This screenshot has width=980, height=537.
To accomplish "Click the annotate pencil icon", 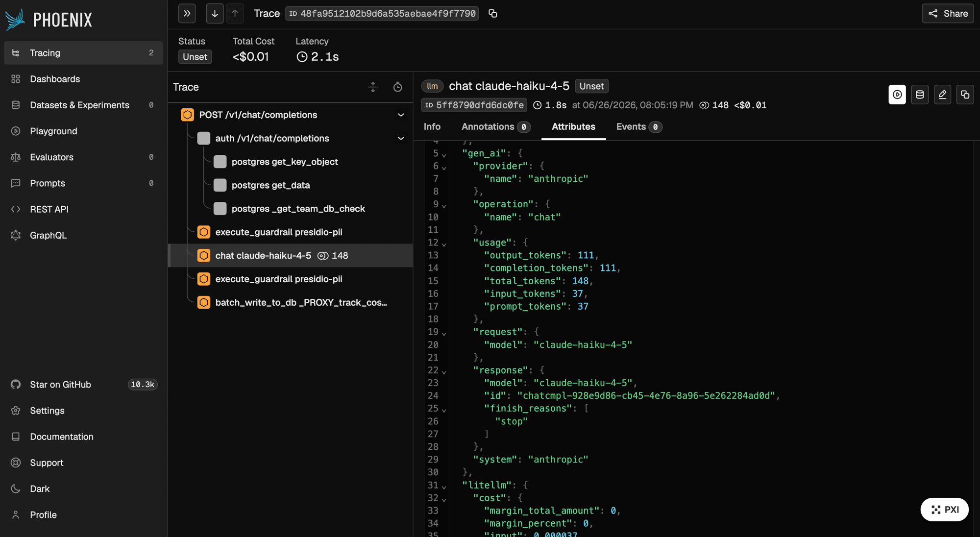I will pos(942,95).
